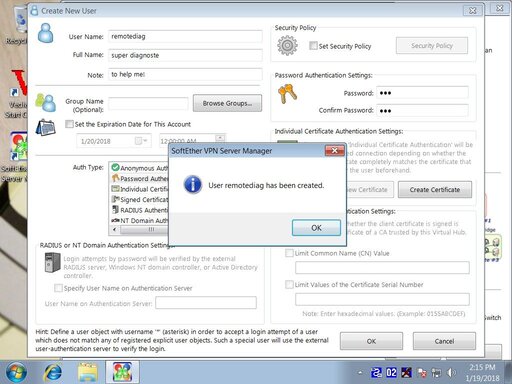Click the network tray icon
Image resolution: width=512 pixels, height=384 pixels.
coord(436,372)
